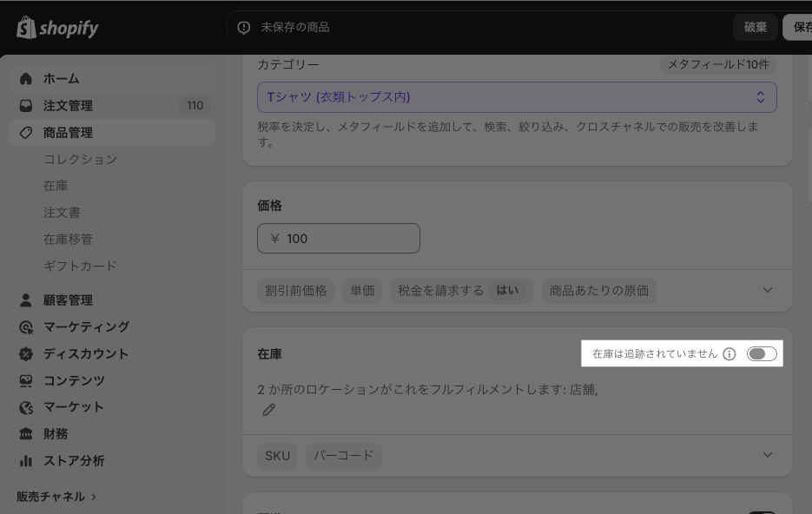Click the price input field showing 100
This screenshot has width=812, height=514.
(x=339, y=239)
